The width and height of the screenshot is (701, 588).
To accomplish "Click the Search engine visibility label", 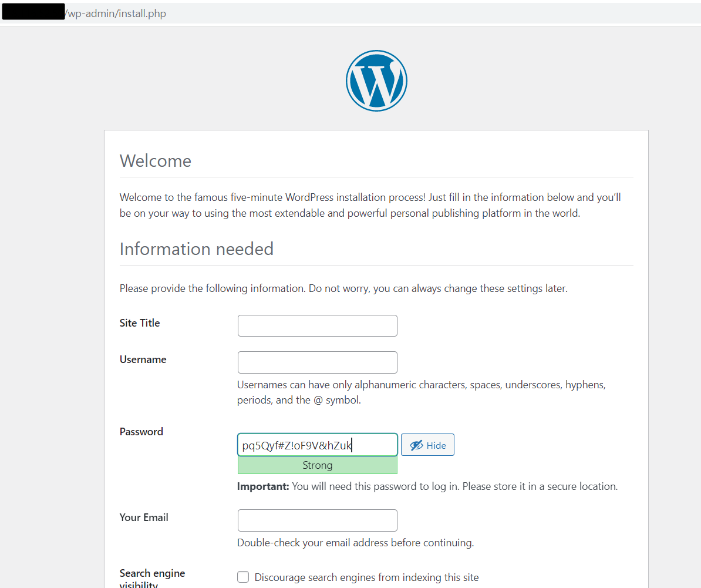I will pos(152,579).
